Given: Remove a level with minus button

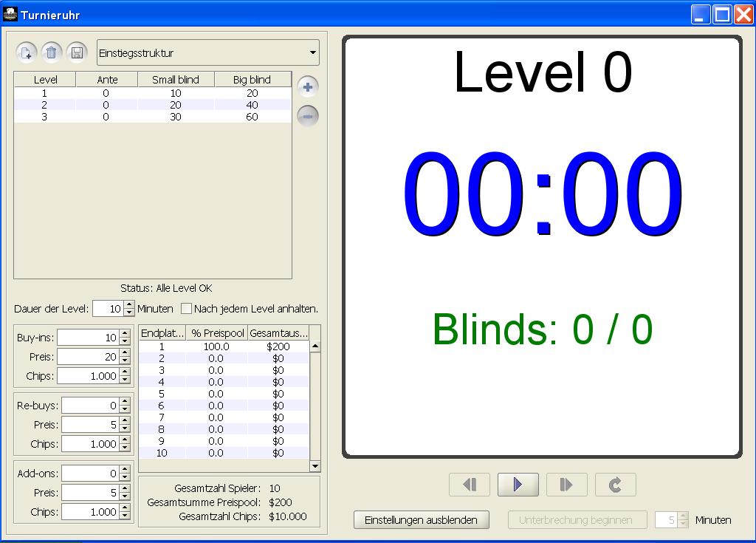Looking at the screenshot, I should tap(308, 116).
